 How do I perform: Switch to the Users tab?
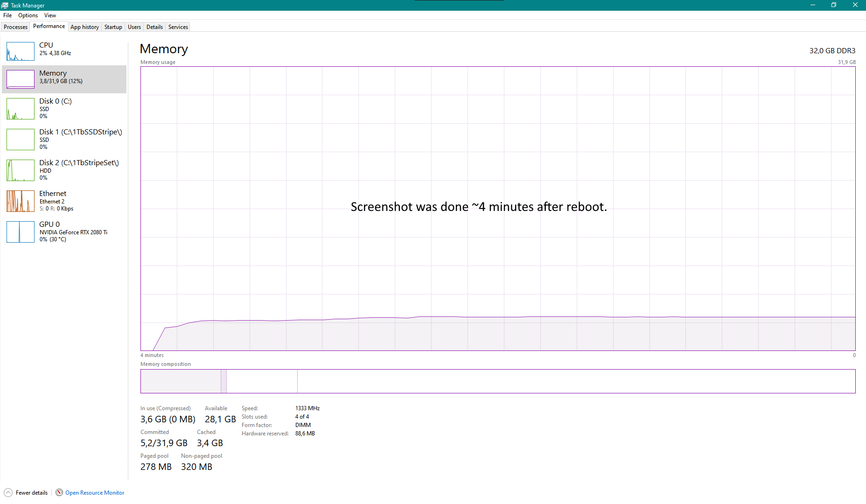pos(134,27)
